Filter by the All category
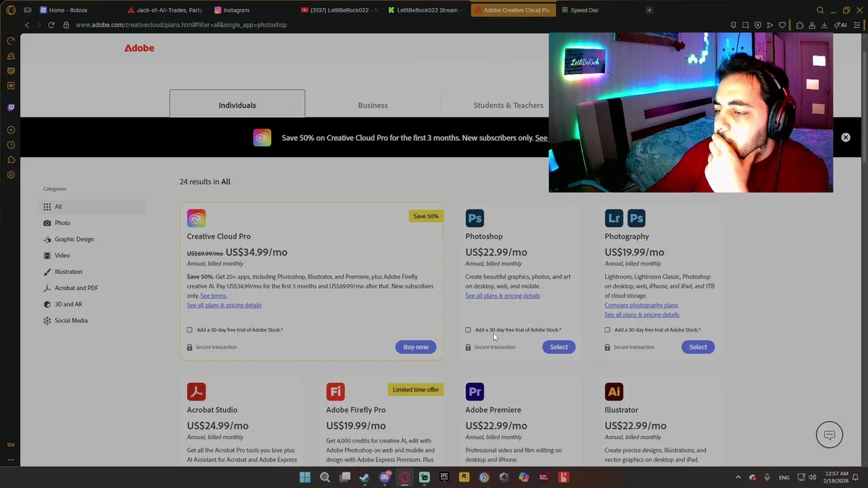The height and width of the screenshot is (488, 868). pos(92,207)
